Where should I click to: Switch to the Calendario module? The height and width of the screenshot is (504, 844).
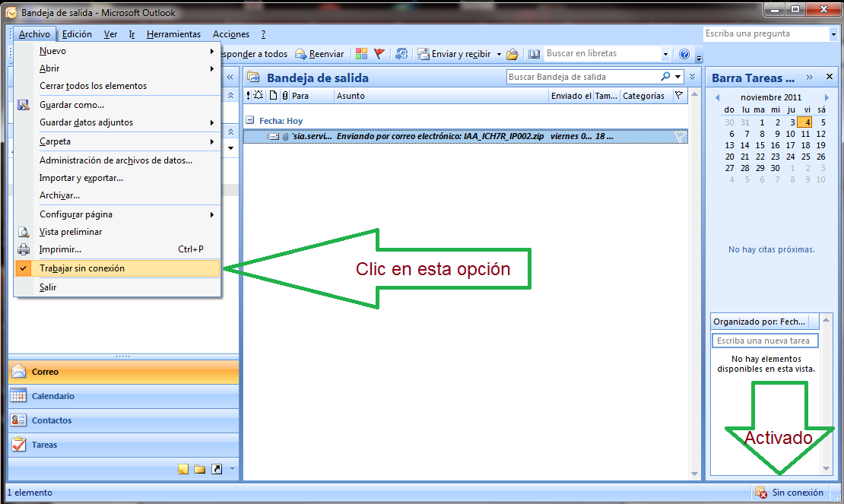tap(123, 396)
